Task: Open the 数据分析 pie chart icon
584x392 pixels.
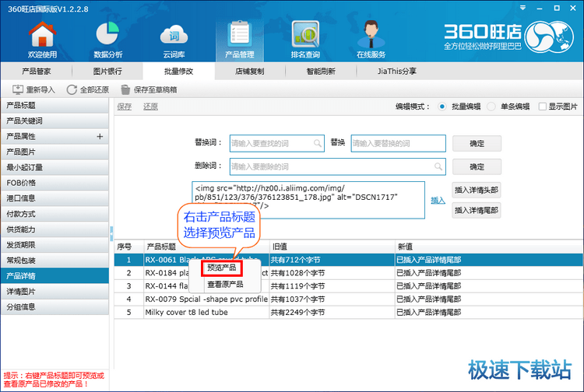Action: [107, 34]
